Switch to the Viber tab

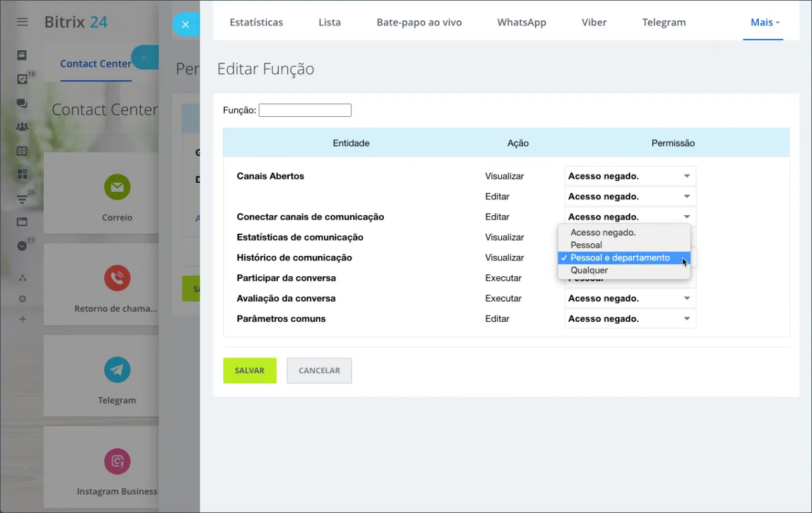594,22
